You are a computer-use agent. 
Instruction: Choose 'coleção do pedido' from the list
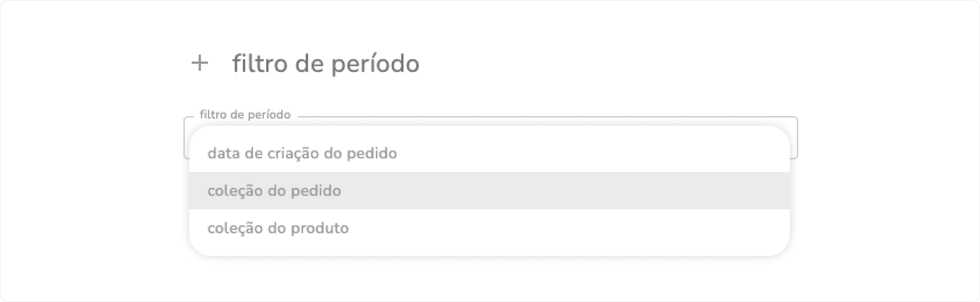(274, 190)
